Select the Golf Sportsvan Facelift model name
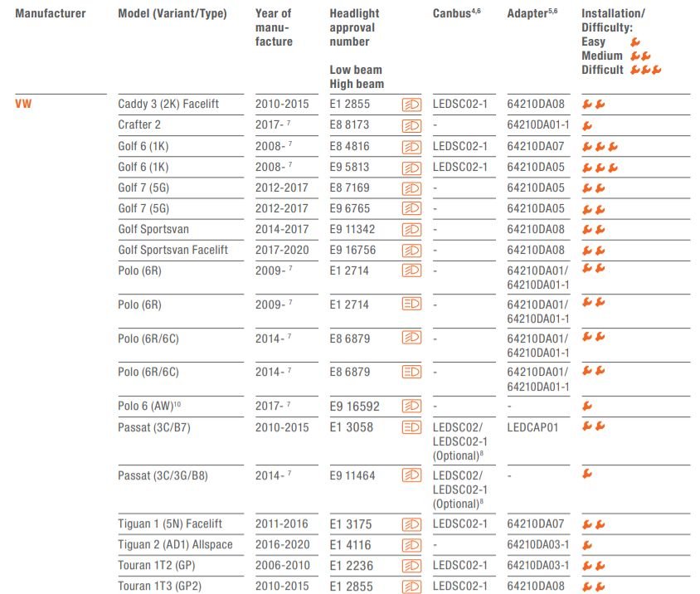 pos(173,250)
